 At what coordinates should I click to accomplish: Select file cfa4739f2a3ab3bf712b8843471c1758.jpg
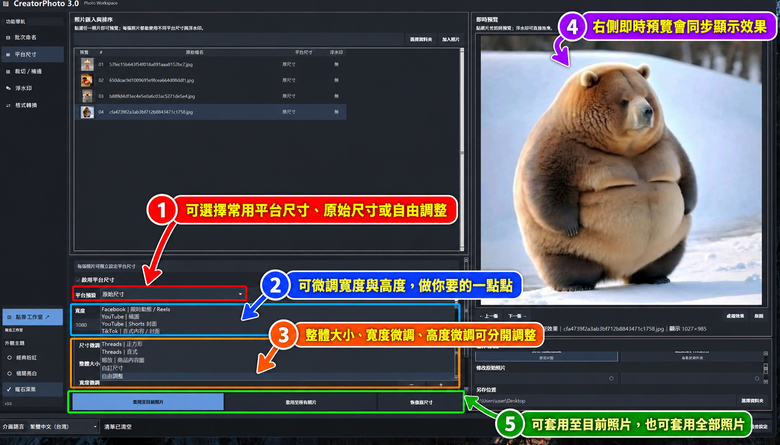[x=151, y=112]
